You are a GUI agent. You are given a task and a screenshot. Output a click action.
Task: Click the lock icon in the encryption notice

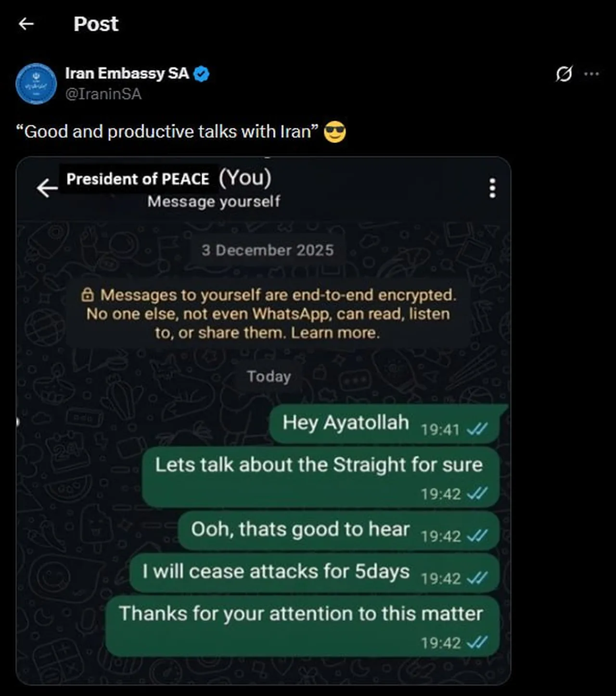[87, 295]
